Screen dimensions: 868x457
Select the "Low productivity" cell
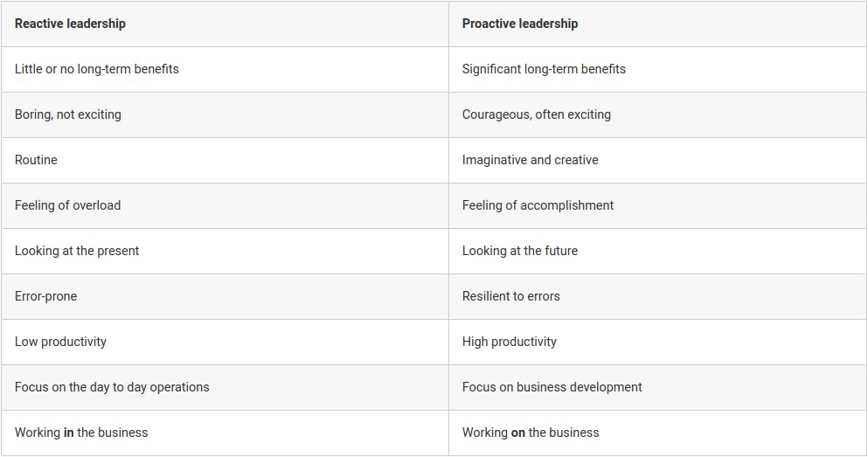tap(225, 342)
